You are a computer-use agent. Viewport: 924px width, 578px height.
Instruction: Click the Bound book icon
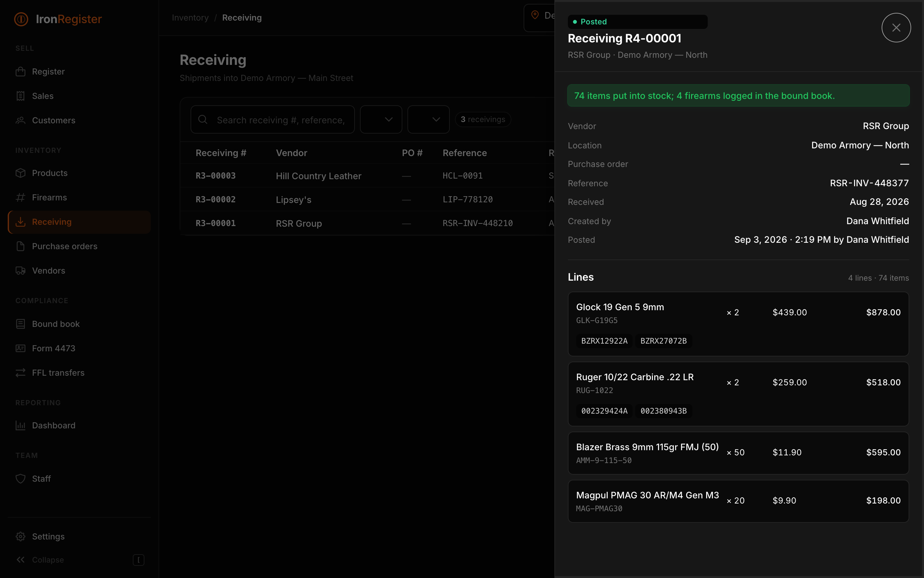point(21,324)
